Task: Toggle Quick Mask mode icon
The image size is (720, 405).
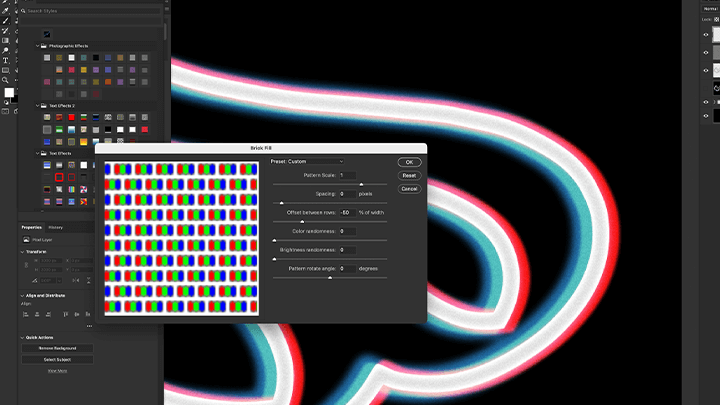Action: 6,111
